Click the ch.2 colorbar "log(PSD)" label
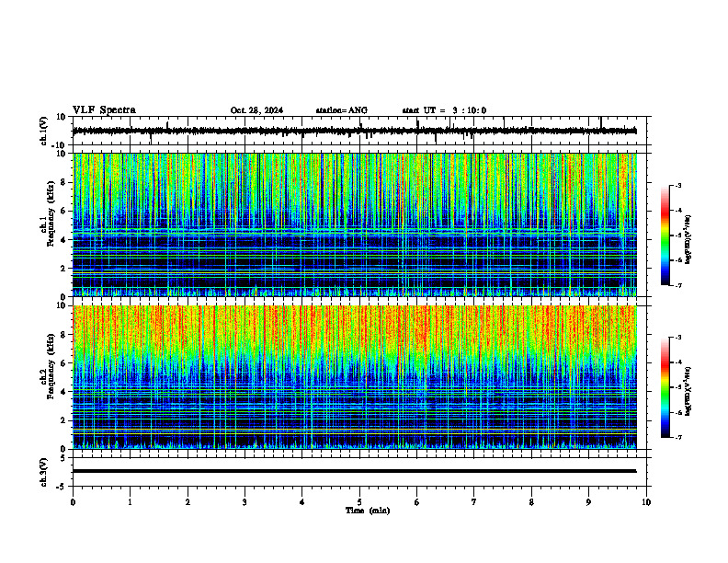Image resolution: width=728 pixels, height=563 pixels. [x=688, y=390]
